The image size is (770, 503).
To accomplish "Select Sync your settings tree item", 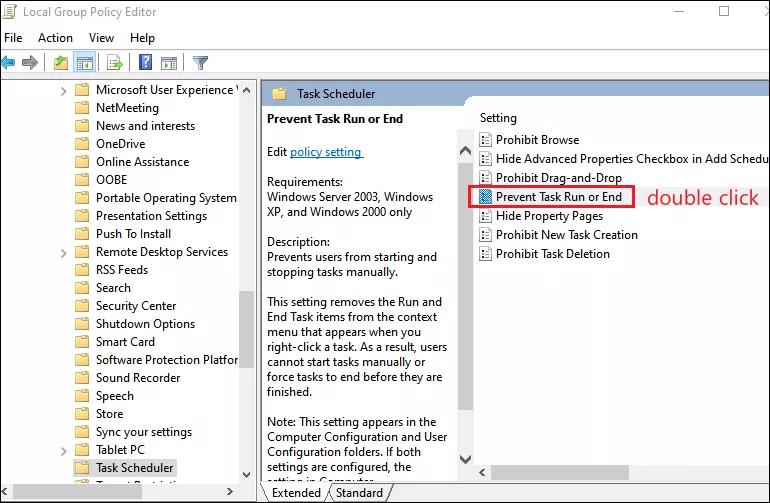I will [143, 432].
